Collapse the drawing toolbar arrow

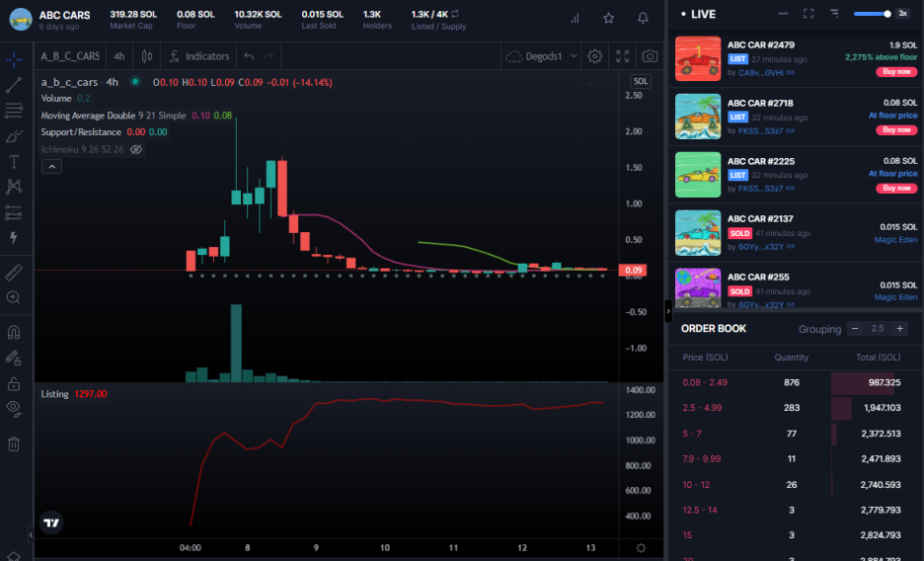[x=31, y=534]
